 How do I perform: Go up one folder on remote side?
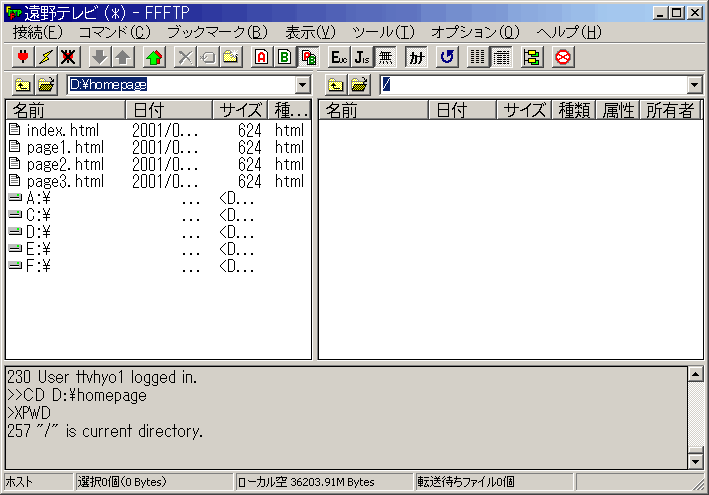tap(336, 86)
